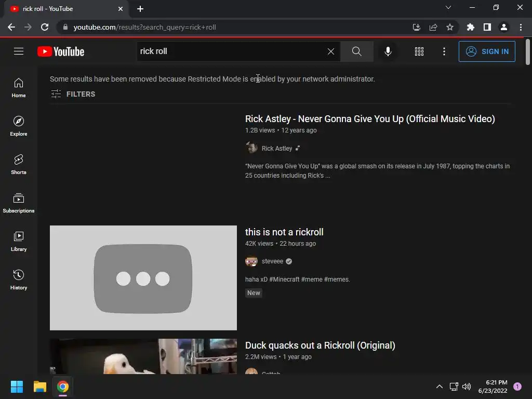Go to Home in the sidebar
The width and height of the screenshot is (532, 399).
19,88
